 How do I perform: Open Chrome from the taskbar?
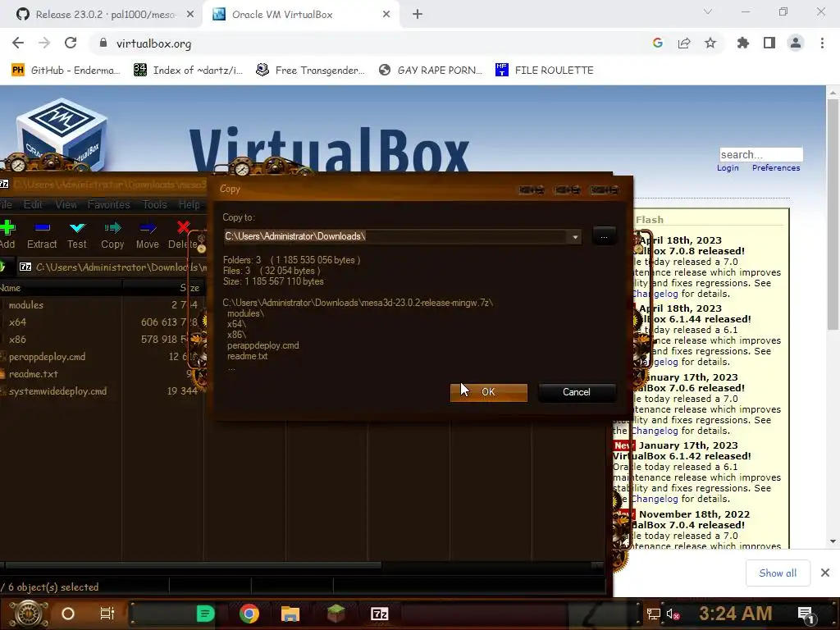coord(249,614)
